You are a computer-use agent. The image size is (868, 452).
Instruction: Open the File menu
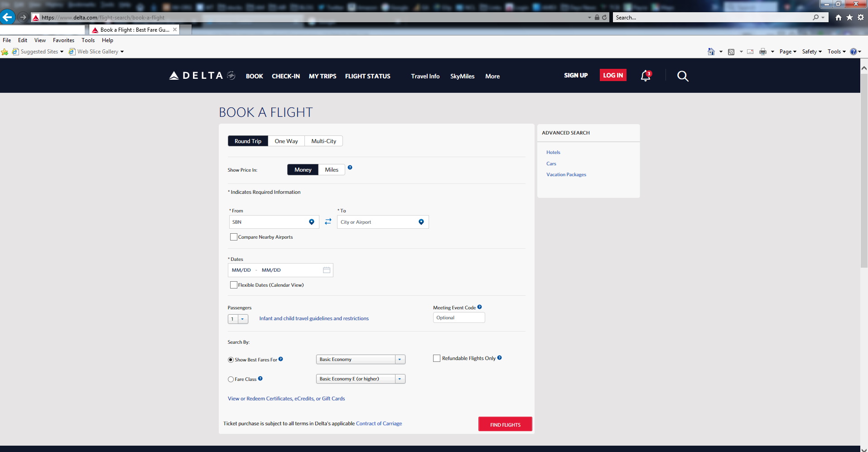(7, 40)
